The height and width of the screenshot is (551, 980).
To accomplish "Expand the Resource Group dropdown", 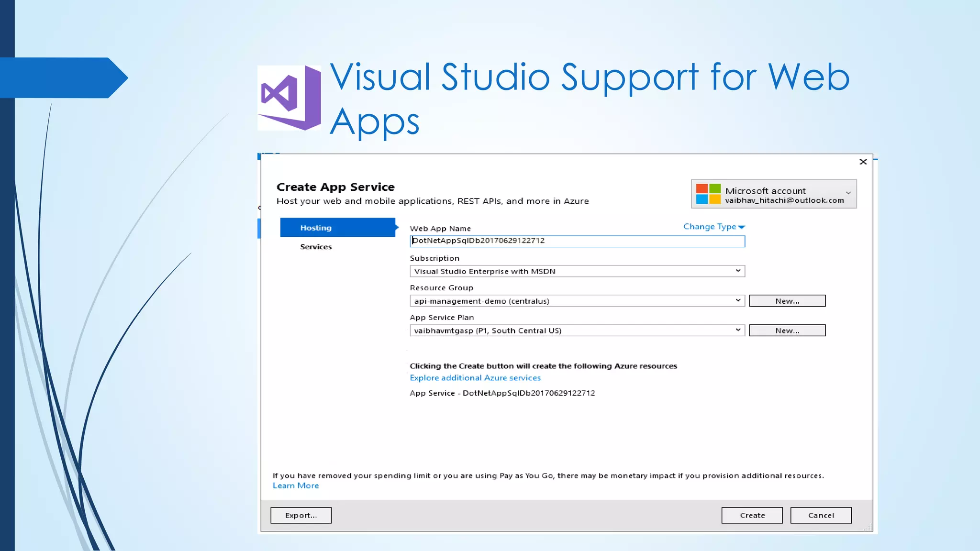I will [x=577, y=301].
